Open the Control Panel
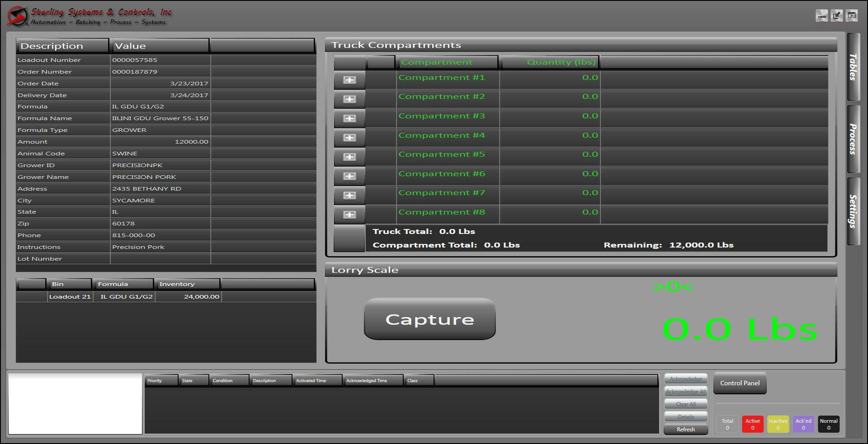The height and width of the screenshot is (444, 868). tap(739, 383)
